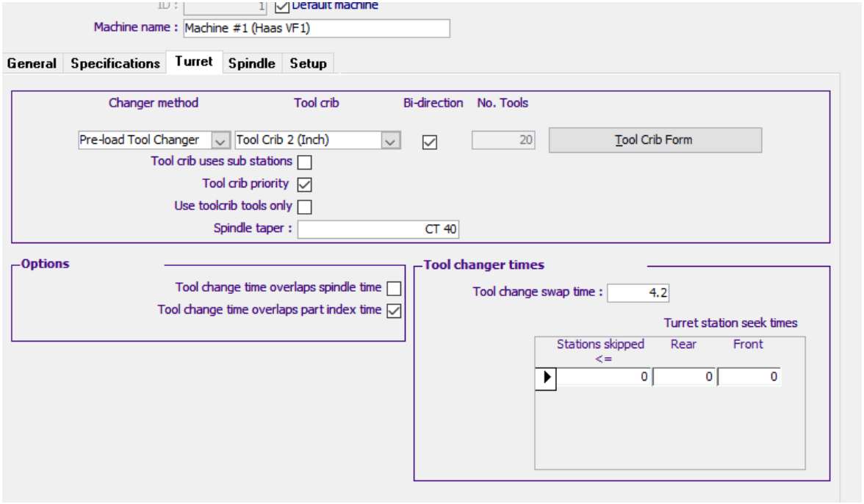Click the Front seek time cell

coord(748,377)
